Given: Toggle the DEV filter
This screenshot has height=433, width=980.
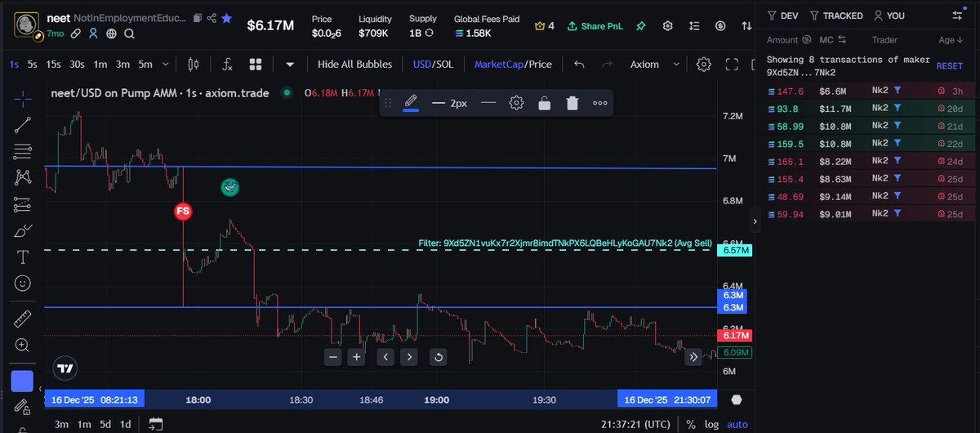Looking at the screenshot, I should point(782,16).
